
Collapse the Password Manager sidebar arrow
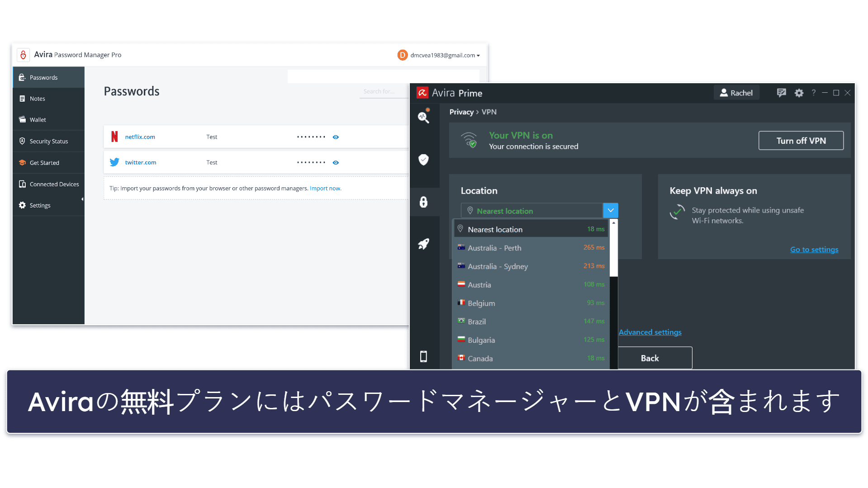click(x=82, y=199)
